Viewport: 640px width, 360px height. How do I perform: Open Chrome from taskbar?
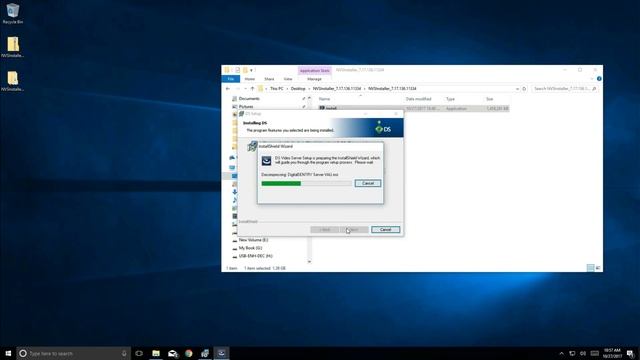(189, 353)
